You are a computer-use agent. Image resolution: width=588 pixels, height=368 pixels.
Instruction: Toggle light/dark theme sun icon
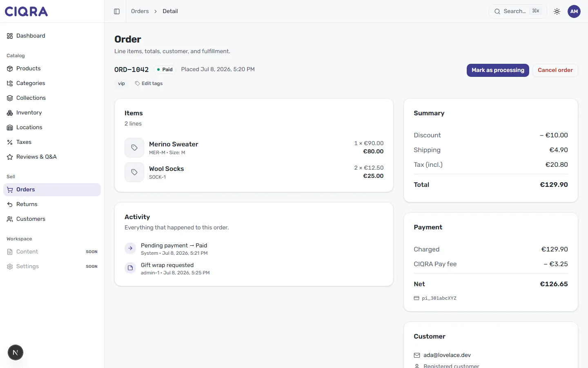point(557,11)
